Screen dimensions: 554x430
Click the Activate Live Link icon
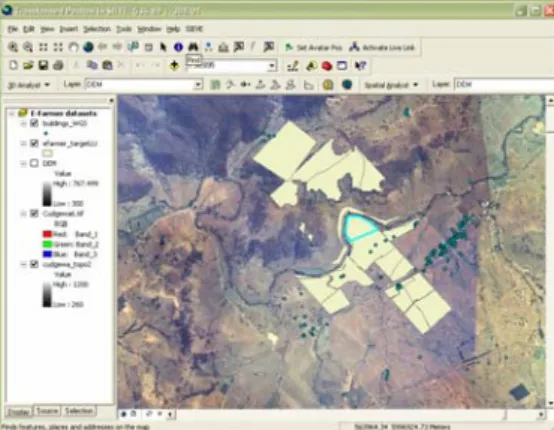(354, 47)
